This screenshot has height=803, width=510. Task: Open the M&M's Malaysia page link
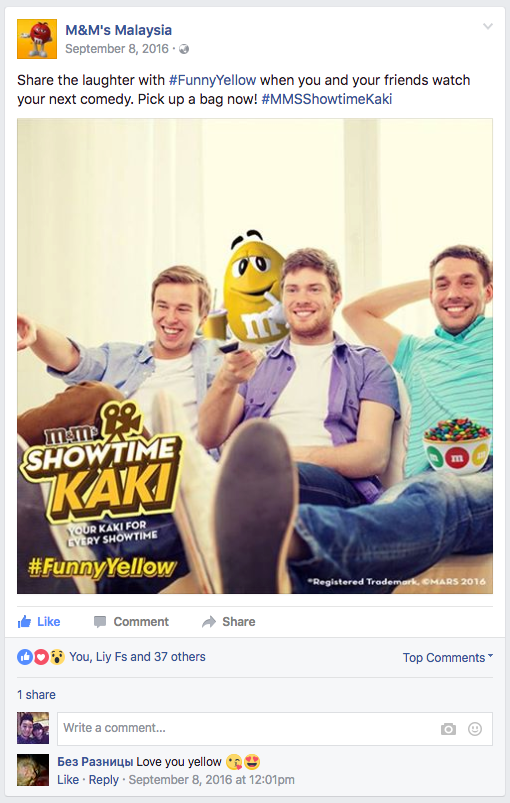coord(118,30)
